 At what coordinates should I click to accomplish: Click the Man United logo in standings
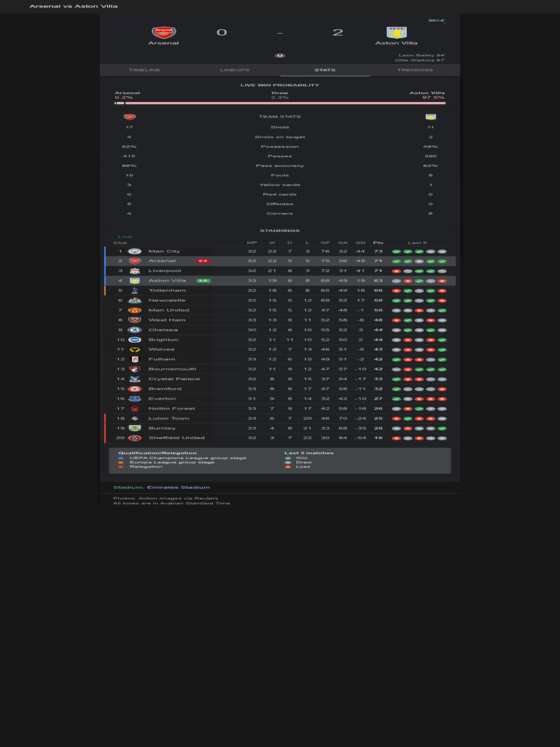pos(135,310)
